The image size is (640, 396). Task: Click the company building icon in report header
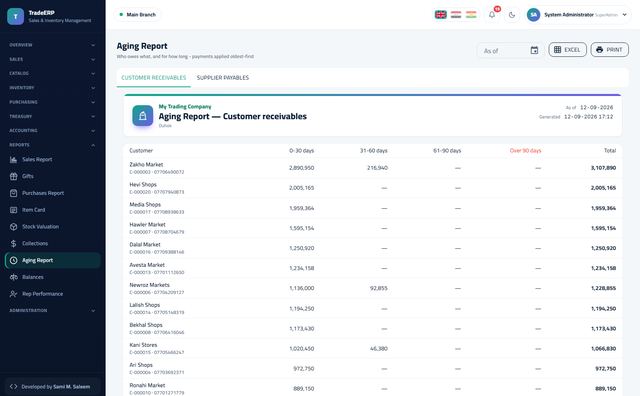click(x=142, y=116)
